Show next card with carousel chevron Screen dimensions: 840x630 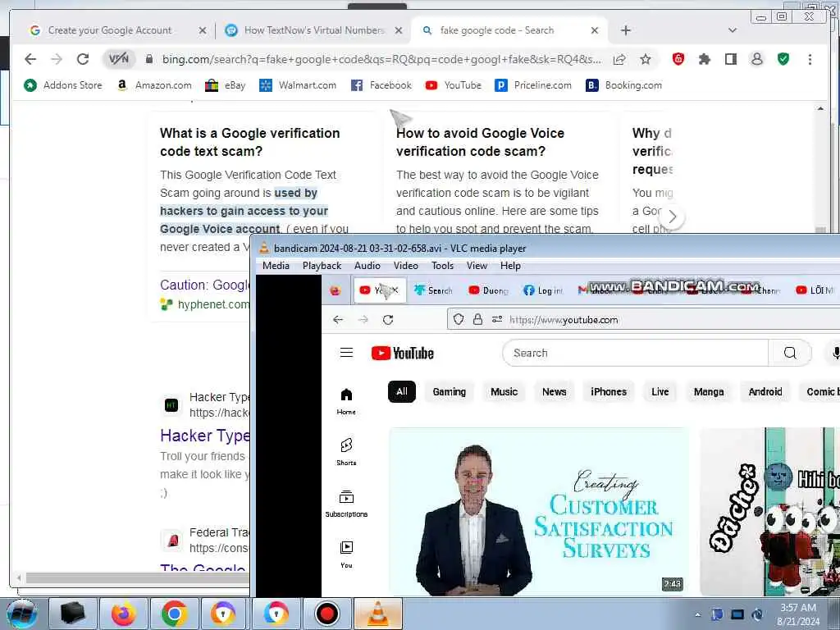(x=673, y=217)
